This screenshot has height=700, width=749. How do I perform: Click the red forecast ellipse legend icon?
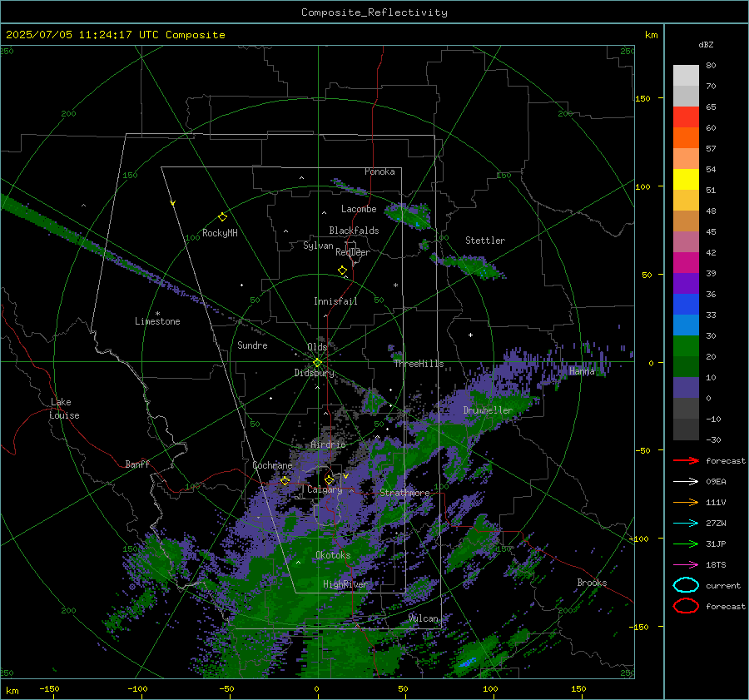click(686, 606)
